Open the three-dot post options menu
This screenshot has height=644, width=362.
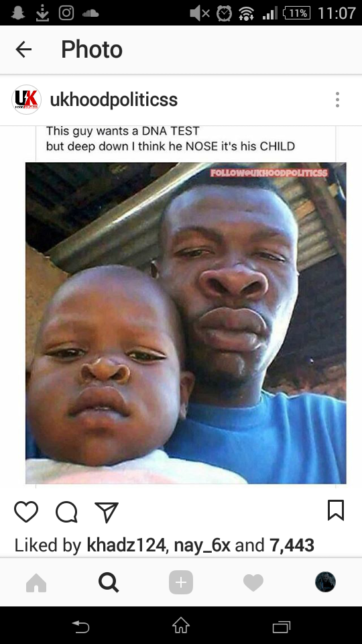click(337, 100)
